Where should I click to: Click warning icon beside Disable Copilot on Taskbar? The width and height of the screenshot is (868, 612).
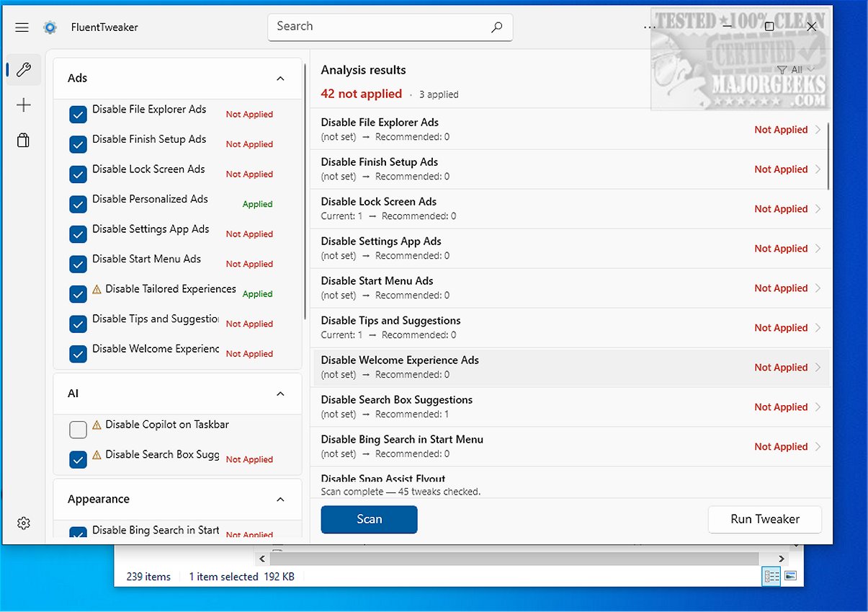97,425
